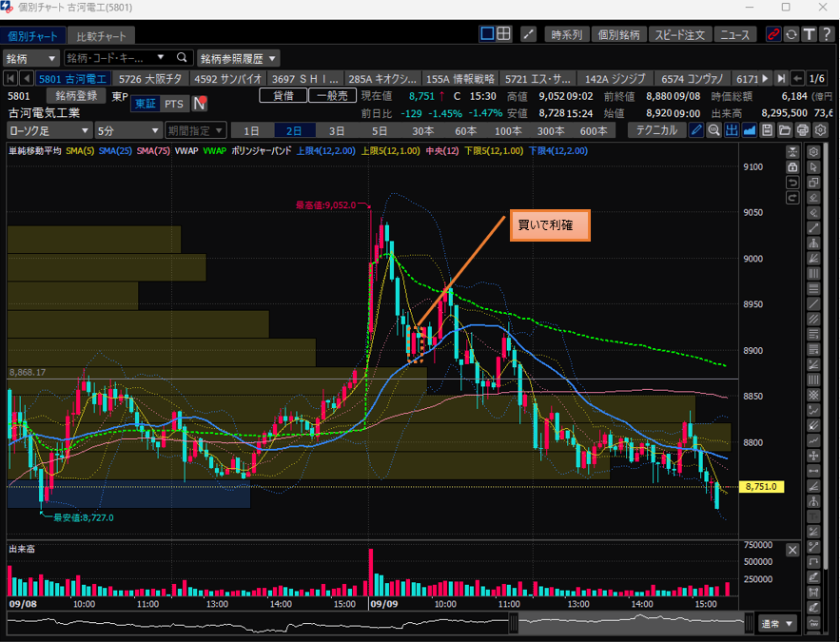Switch market to PTS
Screen dimensions: 840x642
[174, 104]
